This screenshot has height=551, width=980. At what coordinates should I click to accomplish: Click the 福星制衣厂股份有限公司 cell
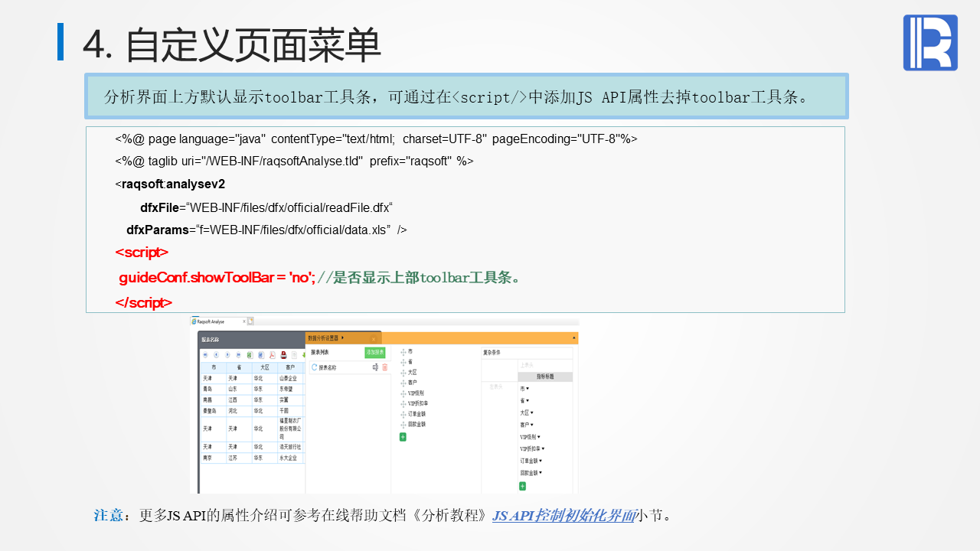290,429
